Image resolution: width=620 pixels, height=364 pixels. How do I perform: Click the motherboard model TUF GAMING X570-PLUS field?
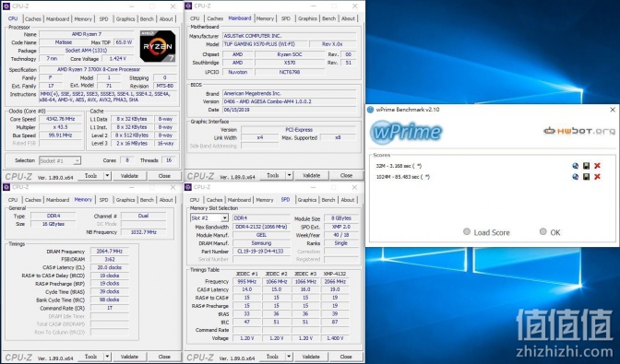pos(266,44)
